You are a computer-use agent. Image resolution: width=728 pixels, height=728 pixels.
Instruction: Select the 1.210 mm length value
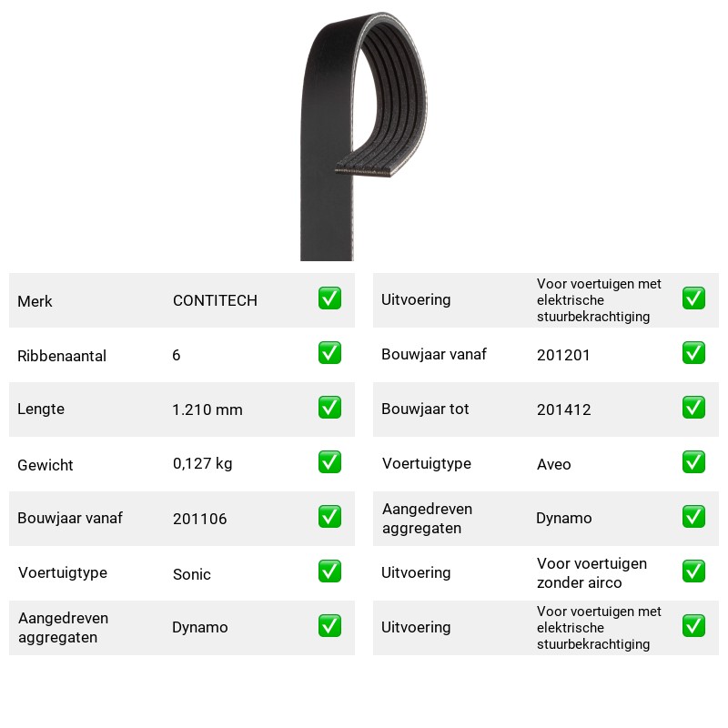[207, 409]
